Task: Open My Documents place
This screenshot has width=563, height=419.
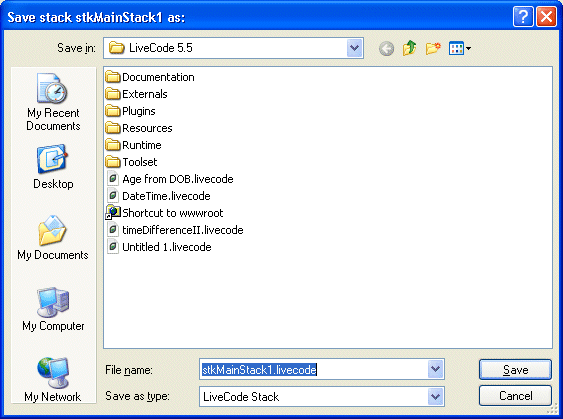Action: tap(53, 238)
